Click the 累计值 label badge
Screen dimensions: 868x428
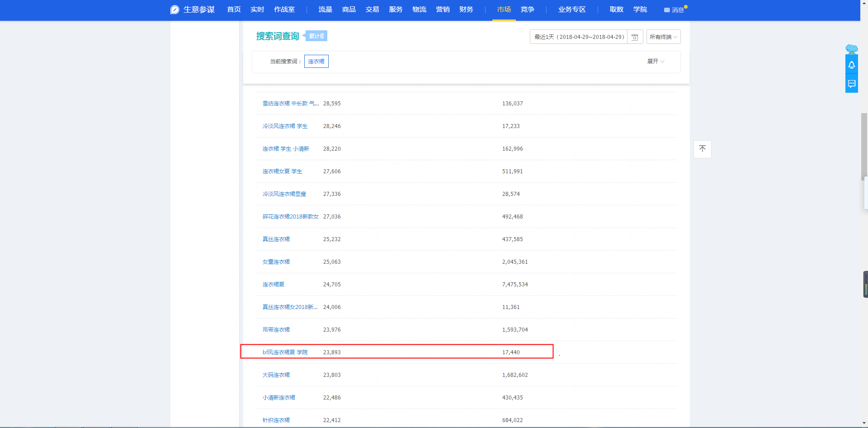click(x=316, y=36)
